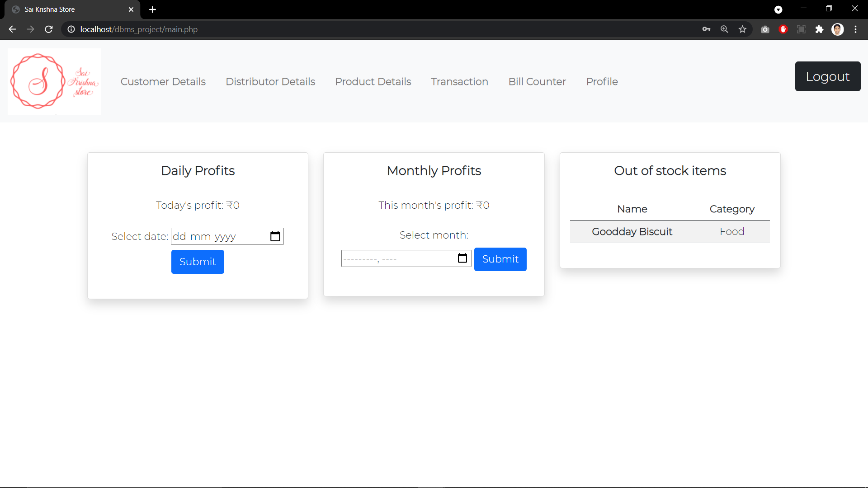
Task: Click the Sai Krishna Store logo
Action: tap(54, 81)
